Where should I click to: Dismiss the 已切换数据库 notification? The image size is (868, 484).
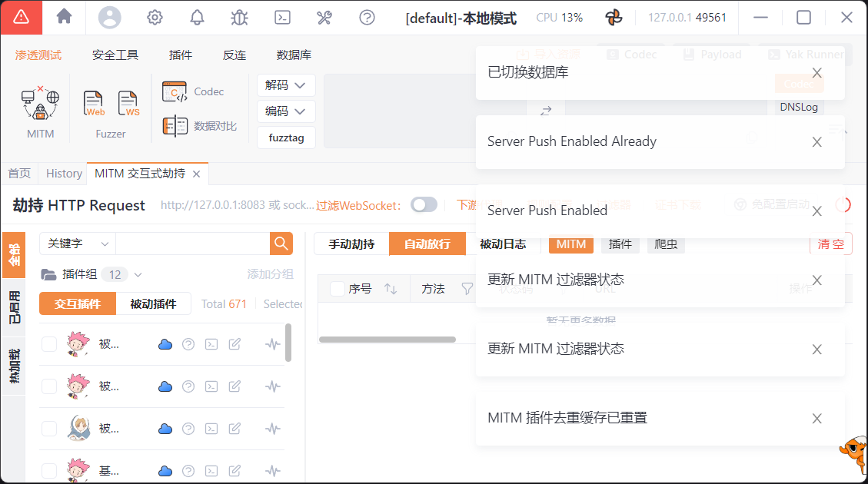point(816,73)
